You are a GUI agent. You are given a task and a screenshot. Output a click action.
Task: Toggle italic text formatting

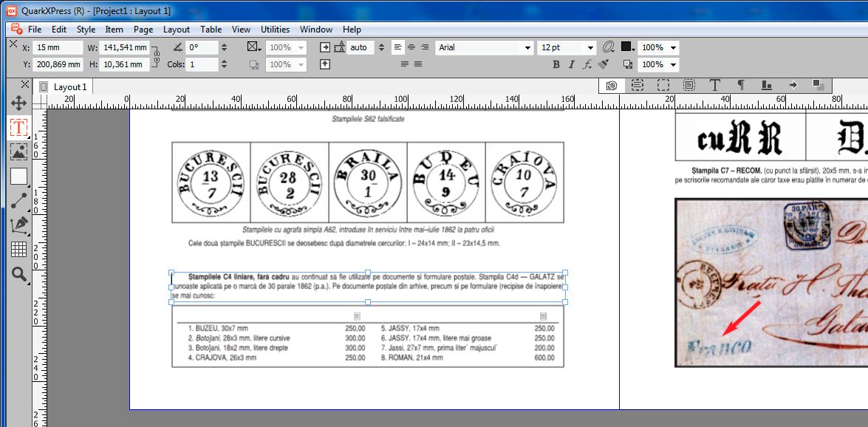coord(571,65)
